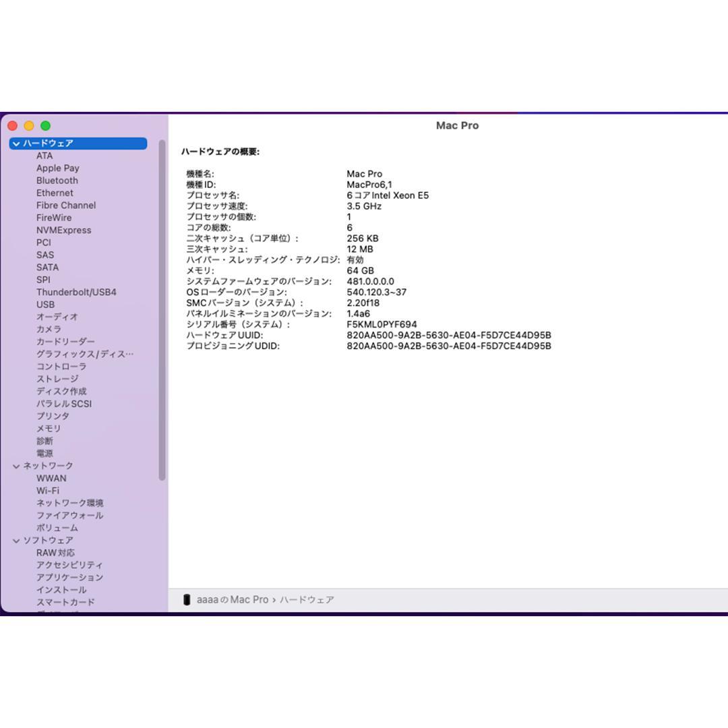Click the serial number F5KML0PYF694
The width and height of the screenshot is (728, 728).
[382, 324]
